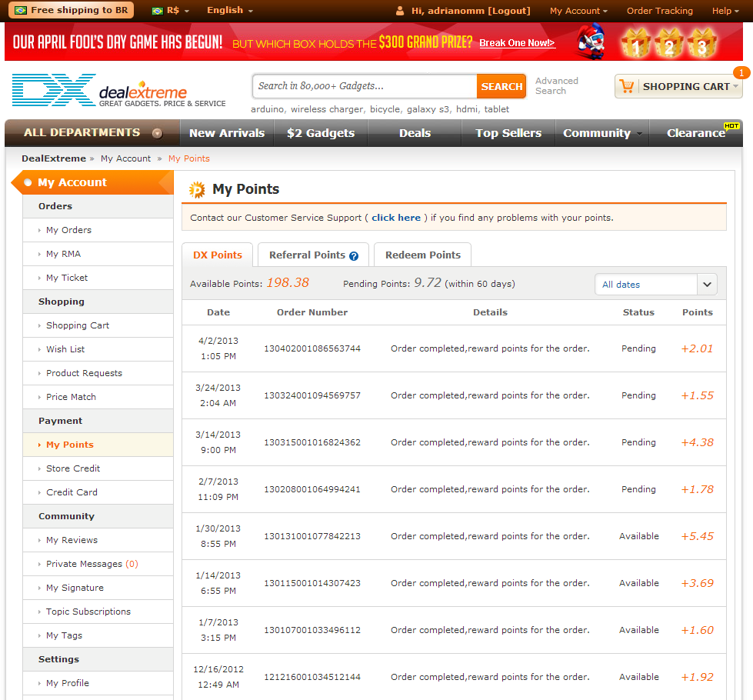Click order number 130315001016824362
Image resolution: width=753 pixels, height=700 pixels.
click(x=312, y=442)
